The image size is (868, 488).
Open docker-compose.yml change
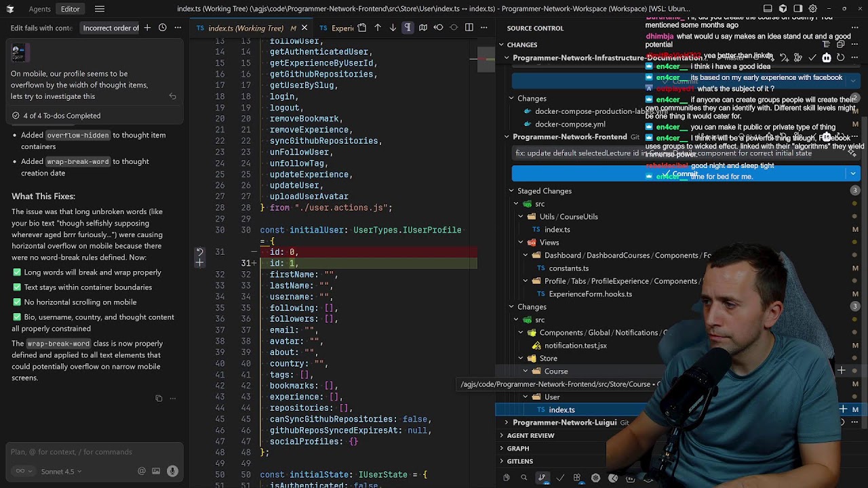[x=570, y=124]
